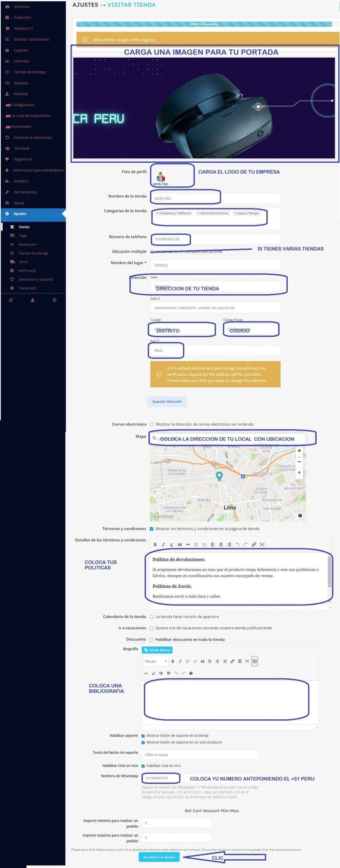Open the Párrafo format dropdown

(156, 661)
